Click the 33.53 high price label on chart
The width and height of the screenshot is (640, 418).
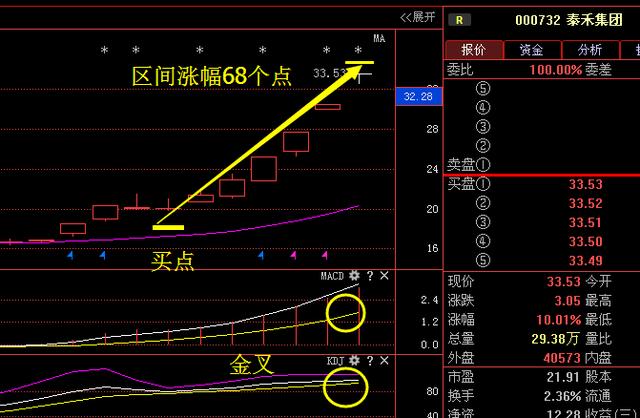[331, 73]
